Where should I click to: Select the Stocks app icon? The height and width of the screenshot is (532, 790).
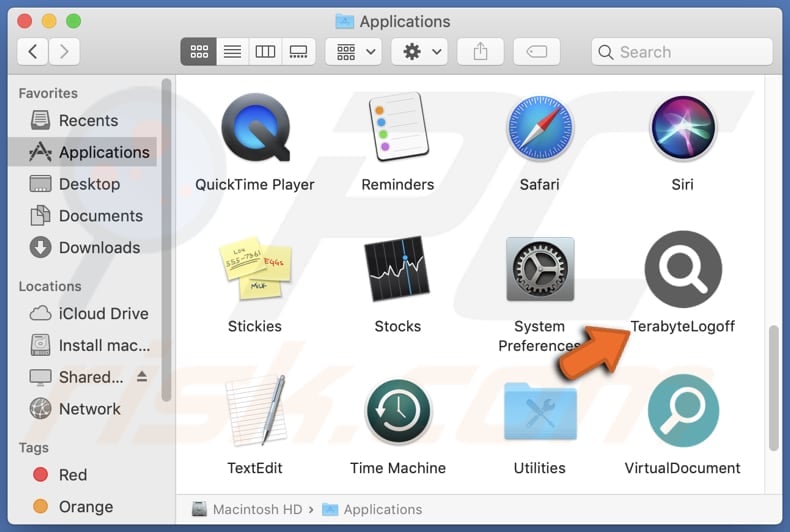click(x=398, y=269)
